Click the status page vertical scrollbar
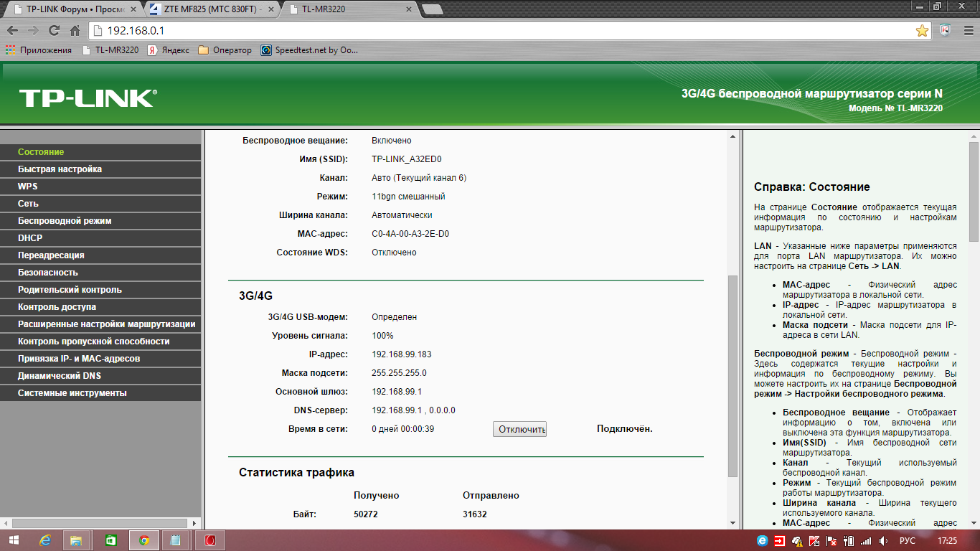This screenshot has width=980, height=551. [x=732, y=373]
